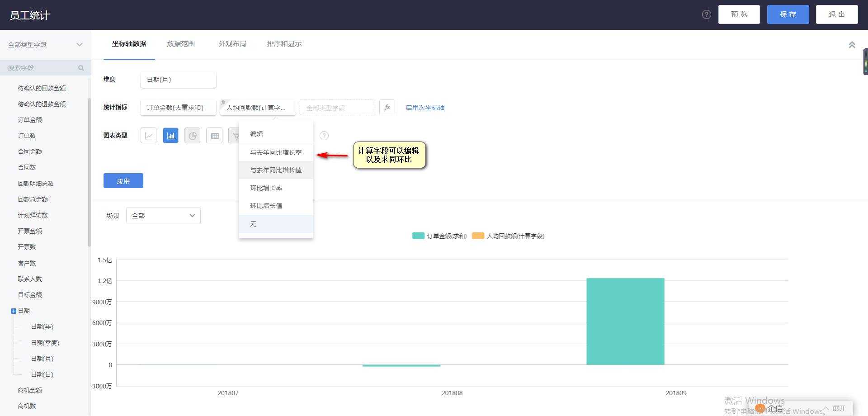868x416 pixels.
Task: Select field 开票数 in sidebar
Action: tap(27, 247)
